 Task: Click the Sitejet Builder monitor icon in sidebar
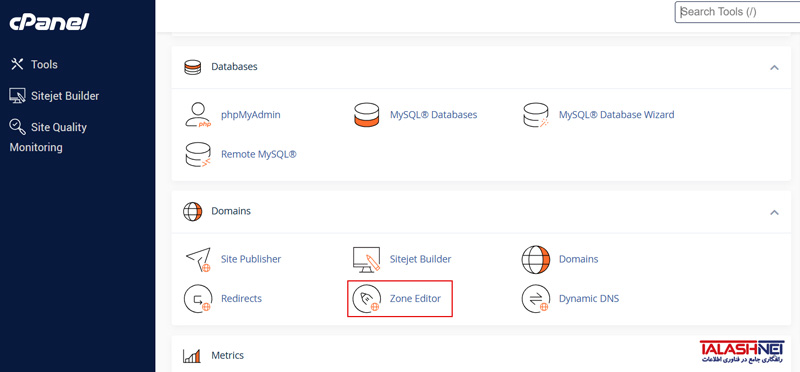[17, 96]
